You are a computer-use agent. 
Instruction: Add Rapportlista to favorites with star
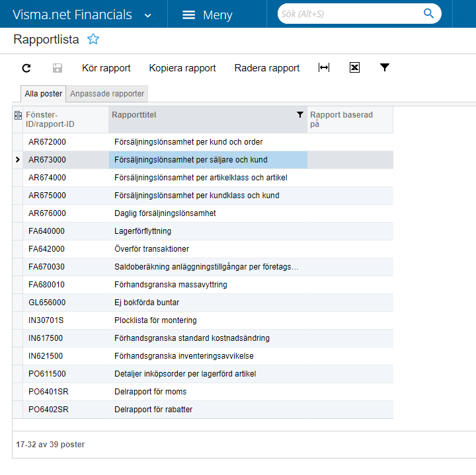click(93, 40)
